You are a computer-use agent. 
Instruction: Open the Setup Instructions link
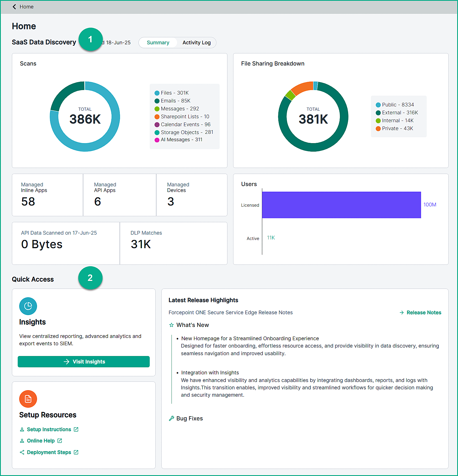(49, 429)
